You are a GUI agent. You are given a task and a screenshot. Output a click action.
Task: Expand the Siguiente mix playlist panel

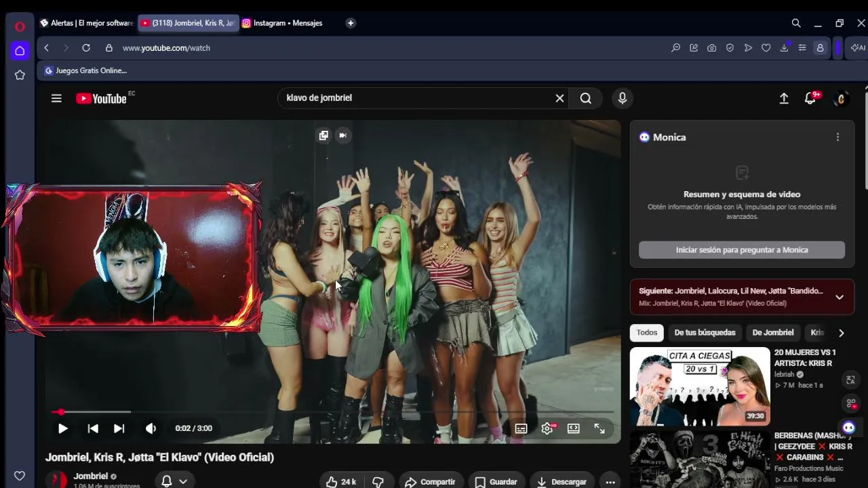click(x=840, y=297)
